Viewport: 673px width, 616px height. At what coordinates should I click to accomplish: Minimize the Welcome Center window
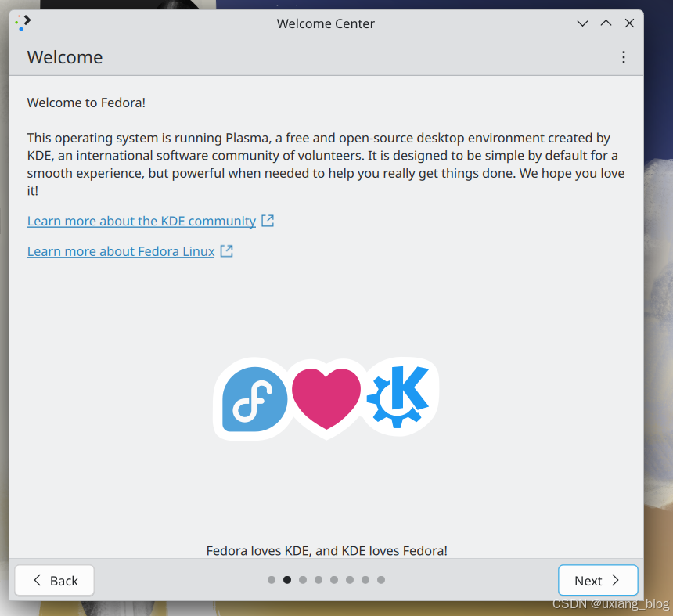582,23
